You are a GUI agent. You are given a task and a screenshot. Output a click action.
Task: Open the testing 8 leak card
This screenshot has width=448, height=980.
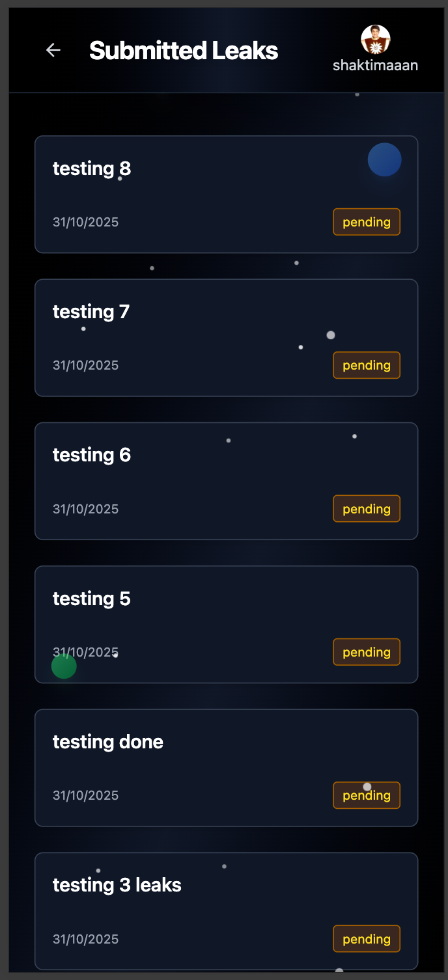(x=226, y=193)
